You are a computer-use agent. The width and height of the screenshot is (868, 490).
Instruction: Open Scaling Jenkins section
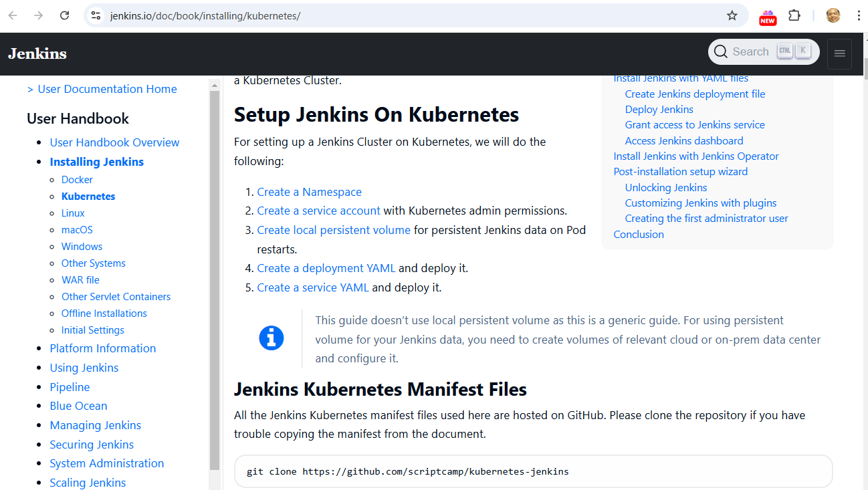[88, 483]
